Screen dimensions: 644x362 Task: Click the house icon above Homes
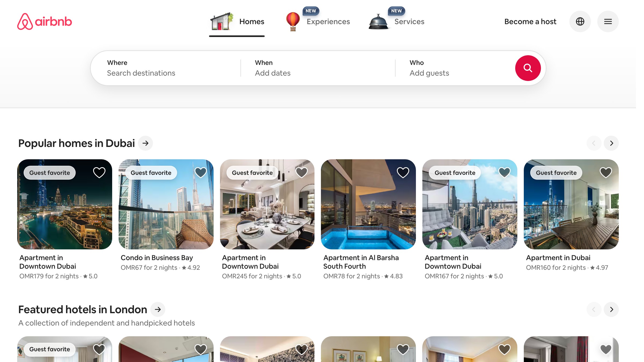(221, 21)
